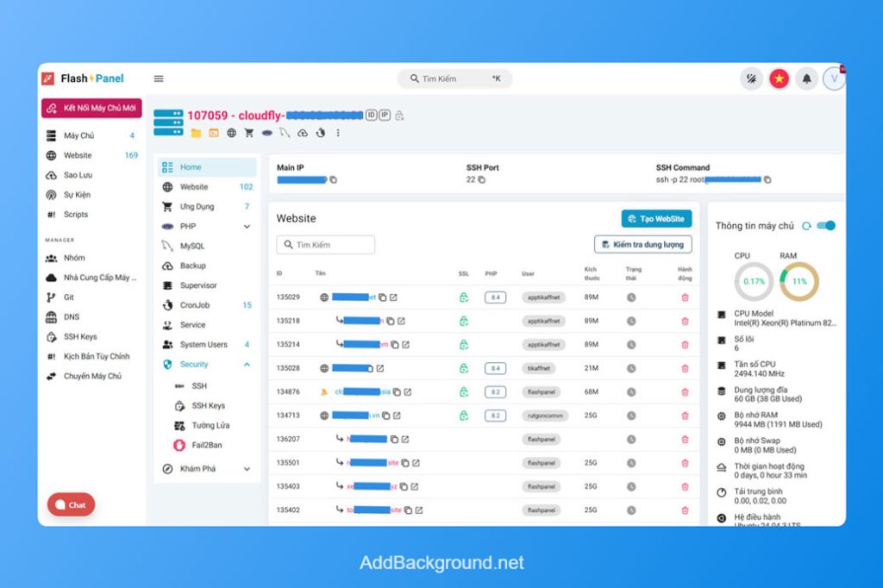Select Home in the server navigation menu

point(205,166)
